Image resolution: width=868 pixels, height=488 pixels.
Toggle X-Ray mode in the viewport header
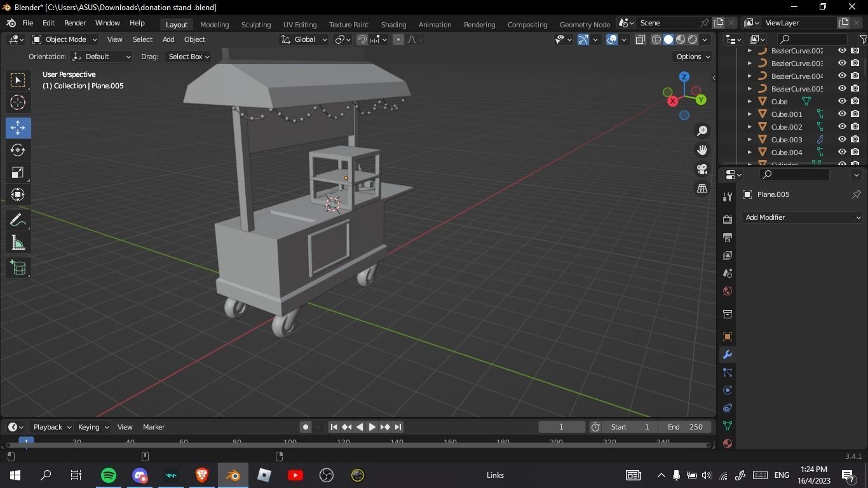(641, 39)
